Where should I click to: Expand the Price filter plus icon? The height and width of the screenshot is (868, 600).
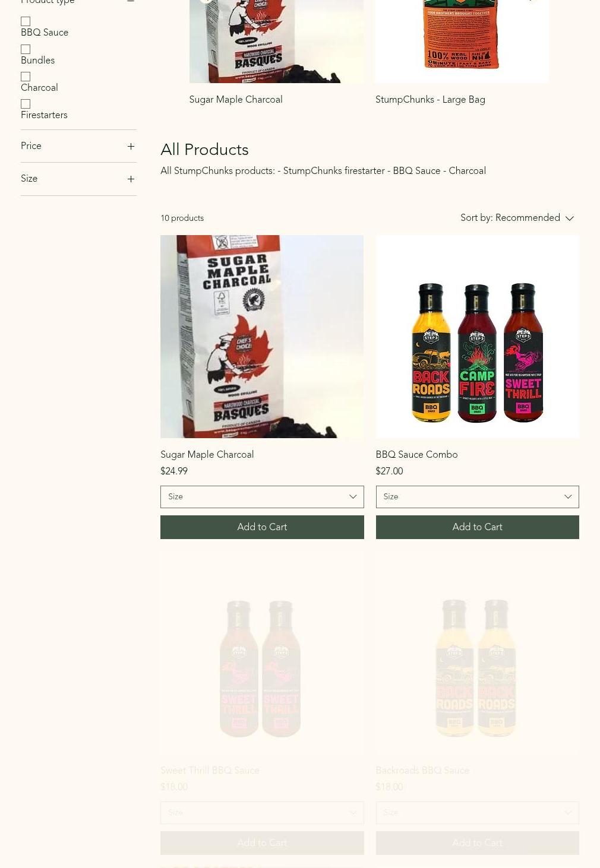pyautogui.click(x=131, y=146)
